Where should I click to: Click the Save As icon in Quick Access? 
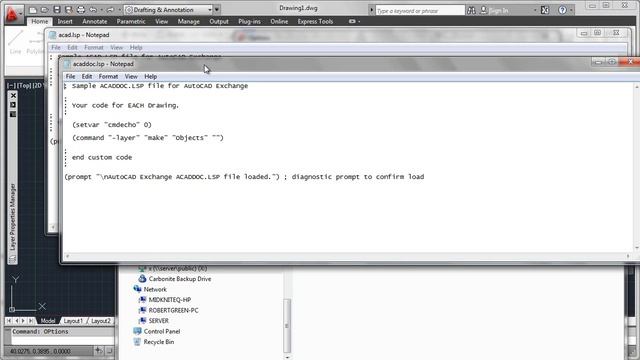click(69, 10)
